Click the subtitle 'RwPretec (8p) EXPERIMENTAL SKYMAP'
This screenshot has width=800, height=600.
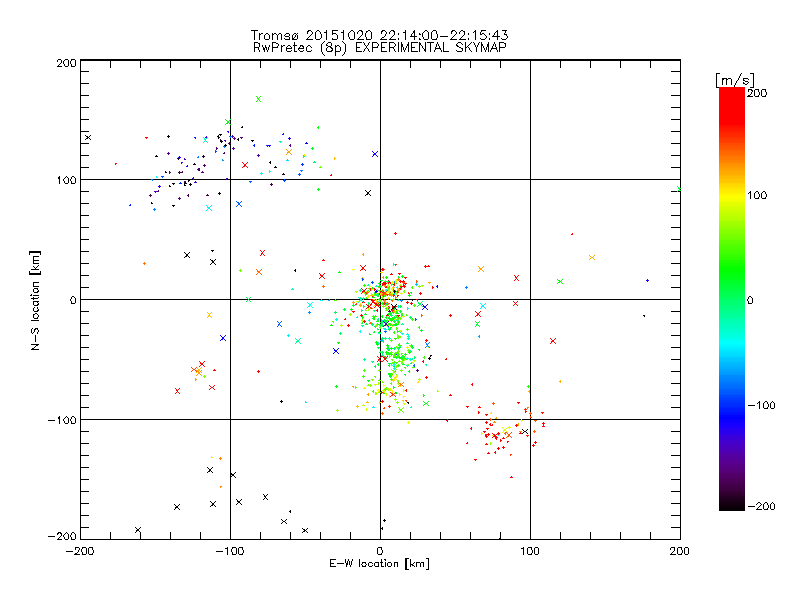(379, 47)
